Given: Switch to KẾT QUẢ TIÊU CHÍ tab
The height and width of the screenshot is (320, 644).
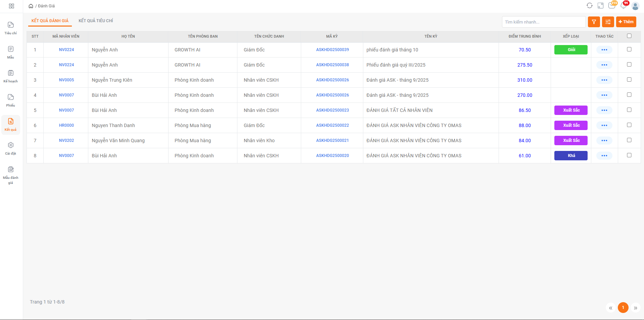Looking at the screenshot, I should coord(96,21).
